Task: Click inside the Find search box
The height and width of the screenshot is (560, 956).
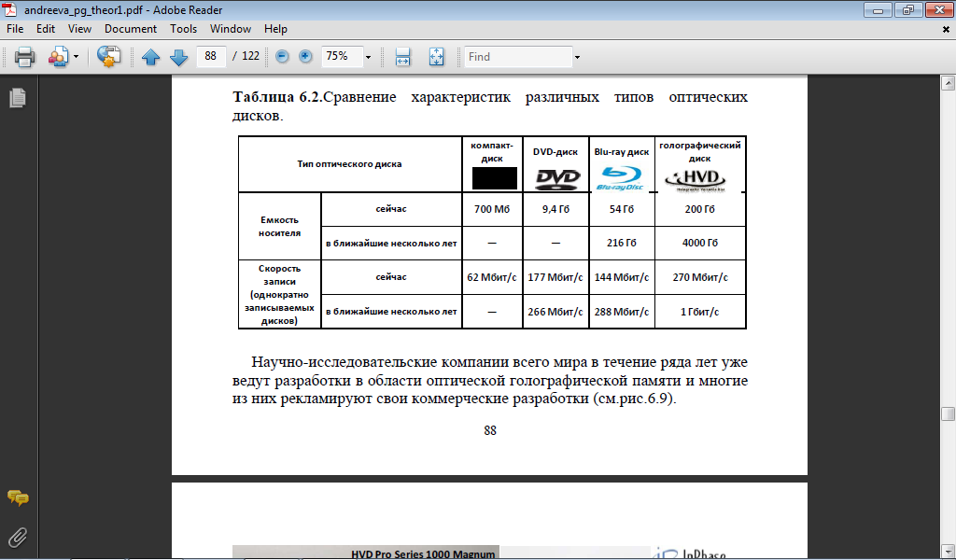Action: click(x=518, y=57)
